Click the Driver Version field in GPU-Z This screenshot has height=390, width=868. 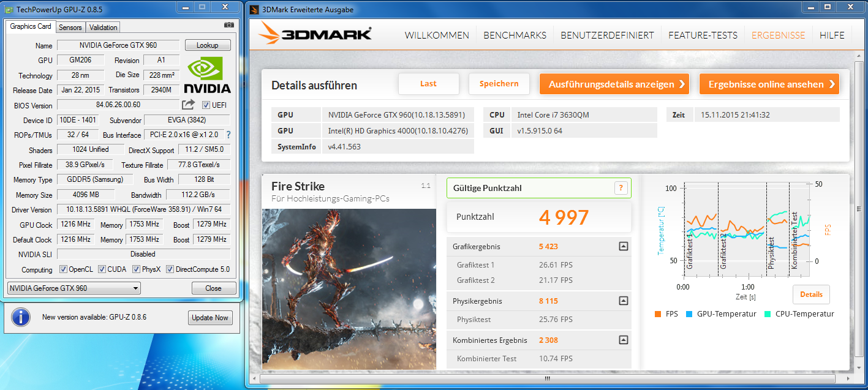[144, 209]
